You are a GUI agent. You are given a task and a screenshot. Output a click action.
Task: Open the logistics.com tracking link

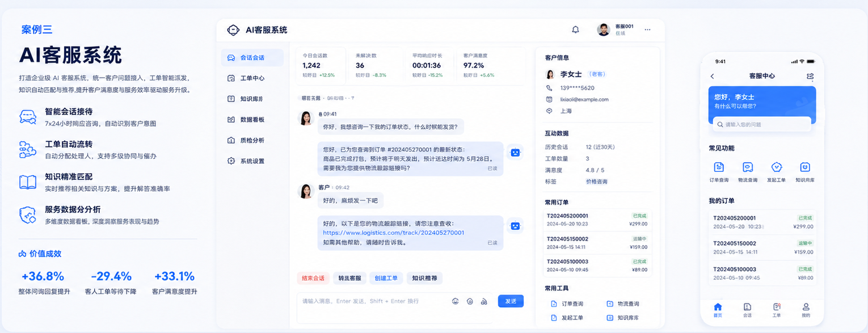pyautogui.click(x=394, y=233)
